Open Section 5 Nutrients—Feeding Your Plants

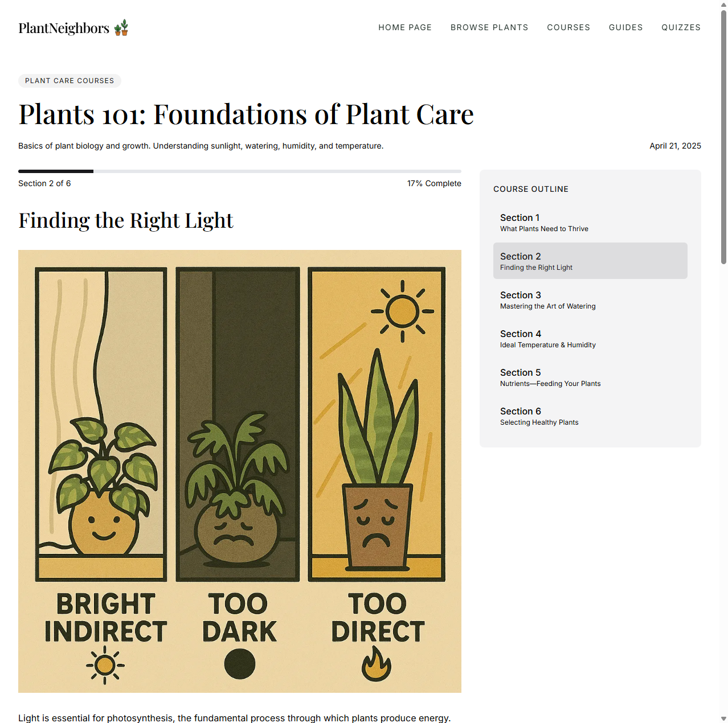pos(590,377)
